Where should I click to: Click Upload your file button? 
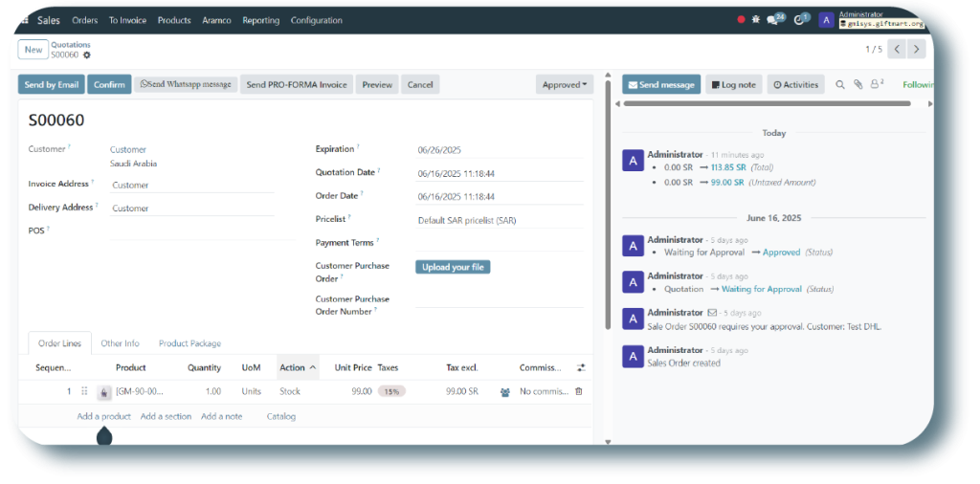pyautogui.click(x=453, y=267)
